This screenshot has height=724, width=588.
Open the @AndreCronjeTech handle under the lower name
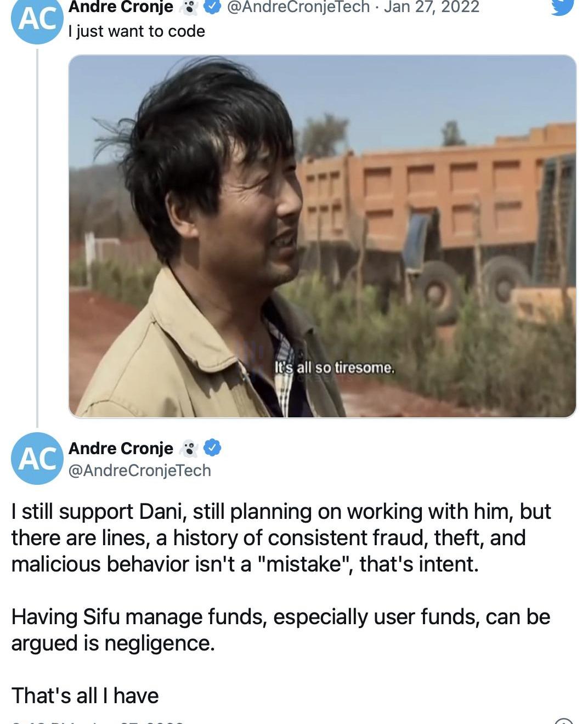coord(140,470)
